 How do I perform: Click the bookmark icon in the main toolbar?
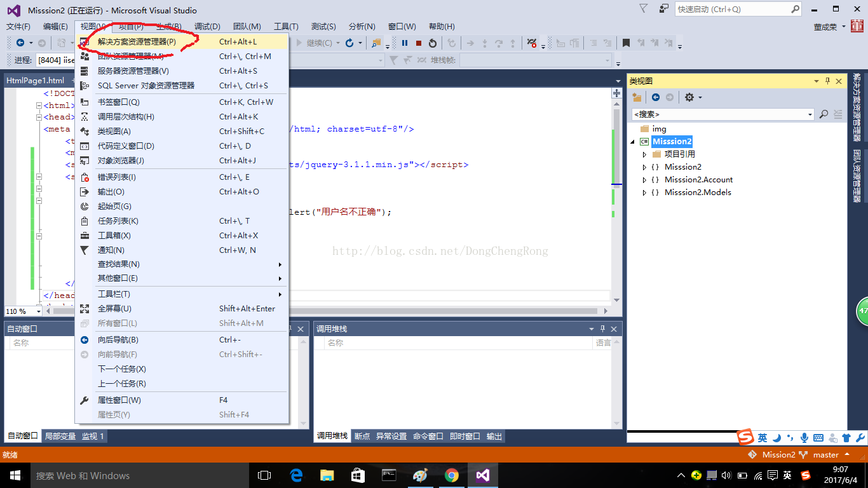[x=626, y=43]
